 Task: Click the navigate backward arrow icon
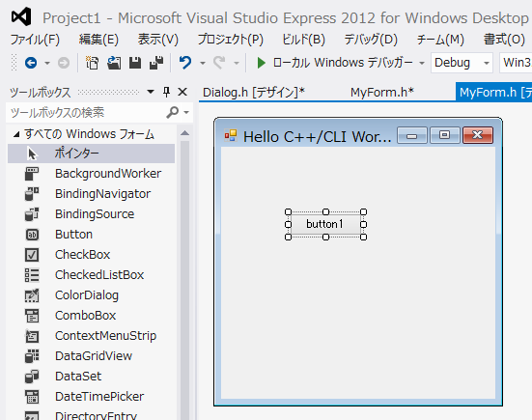tap(31, 63)
